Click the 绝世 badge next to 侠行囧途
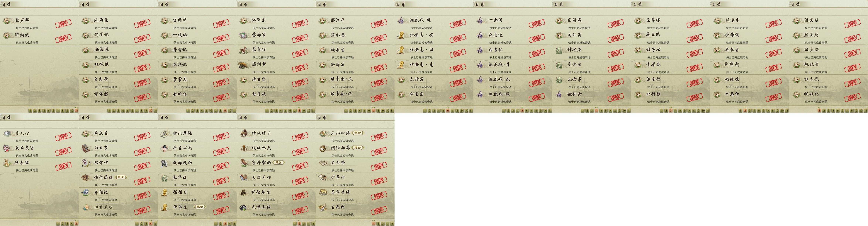 (121, 177)
